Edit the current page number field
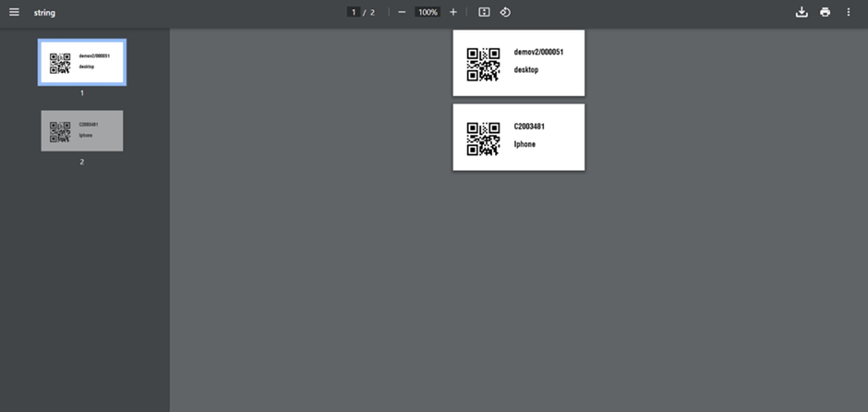The width and height of the screenshot is (868, 412). tap(353, 12)
